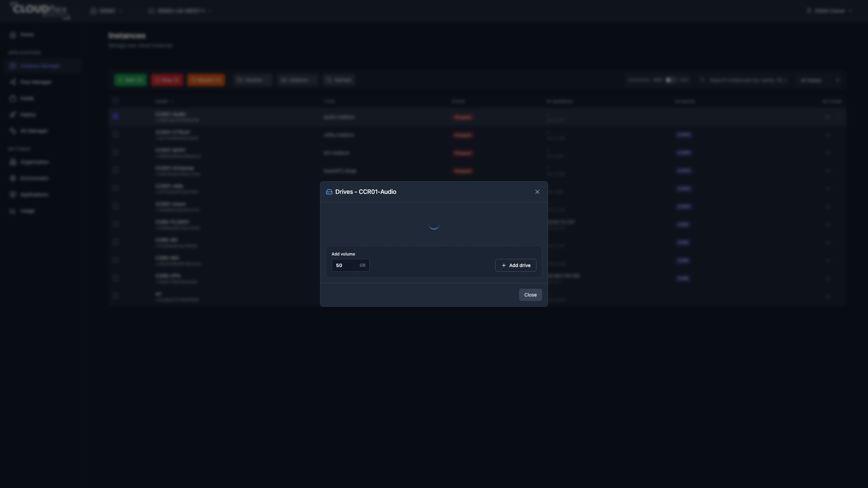Screen dimensions: 868x488
Task: Click the 'Drives - CCR01-Audio' title text
Action: click(x=366, y=192)
